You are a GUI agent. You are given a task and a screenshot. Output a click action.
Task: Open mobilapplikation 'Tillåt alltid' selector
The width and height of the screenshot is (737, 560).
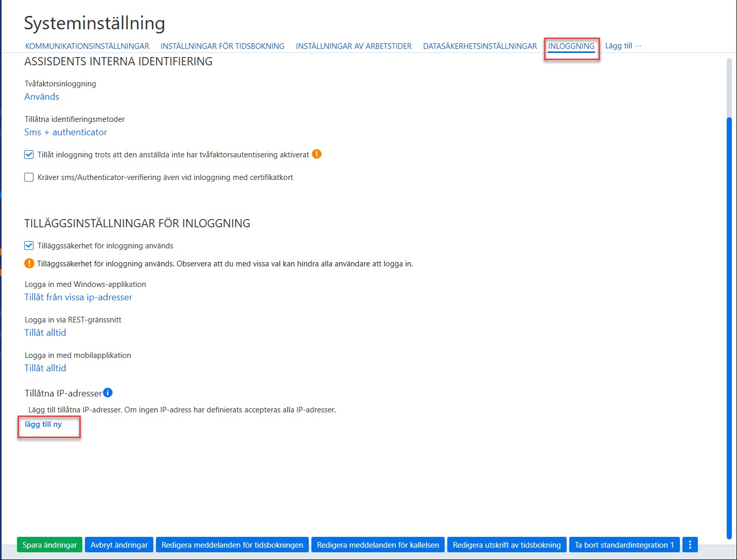(45, 368)
